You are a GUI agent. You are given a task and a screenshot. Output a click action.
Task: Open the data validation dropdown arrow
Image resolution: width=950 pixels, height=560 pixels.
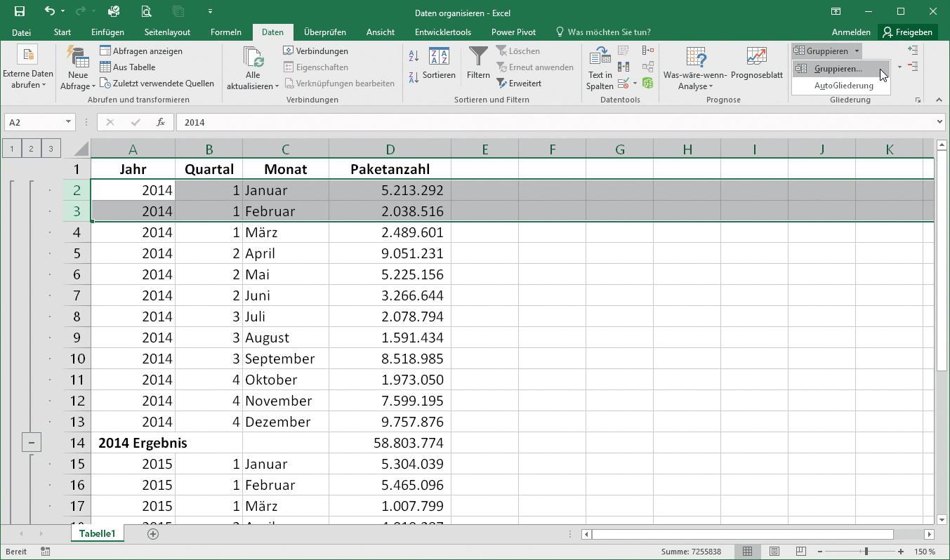[x=635, y=83]
